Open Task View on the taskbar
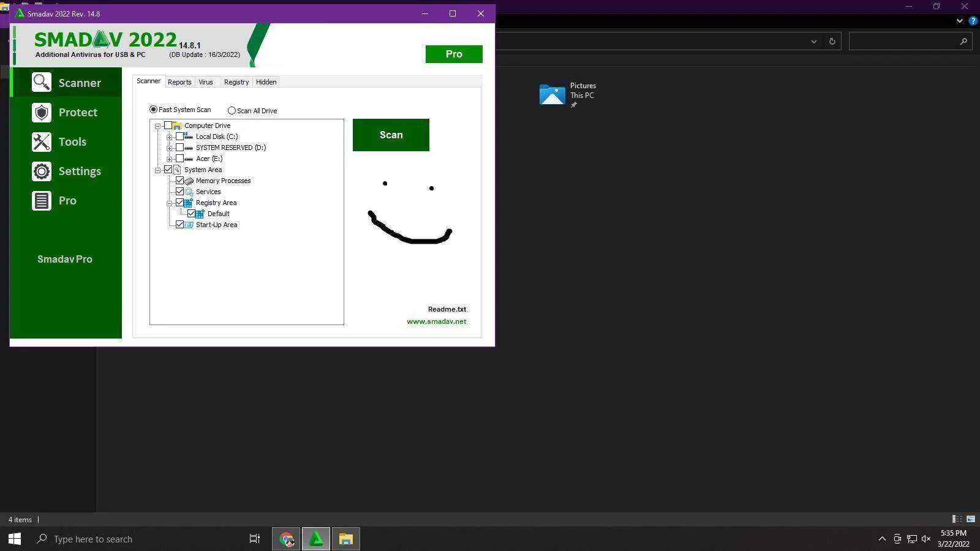This screenshot has height=551, width=980. coord(255,539)
